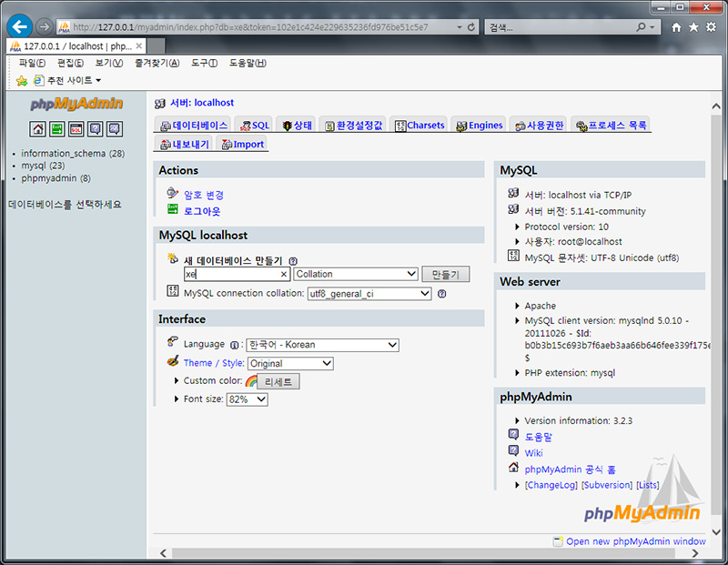Screen dimensions: 728x565
Task: Click the 서버: localhost link
Action: tap(202, 103)
